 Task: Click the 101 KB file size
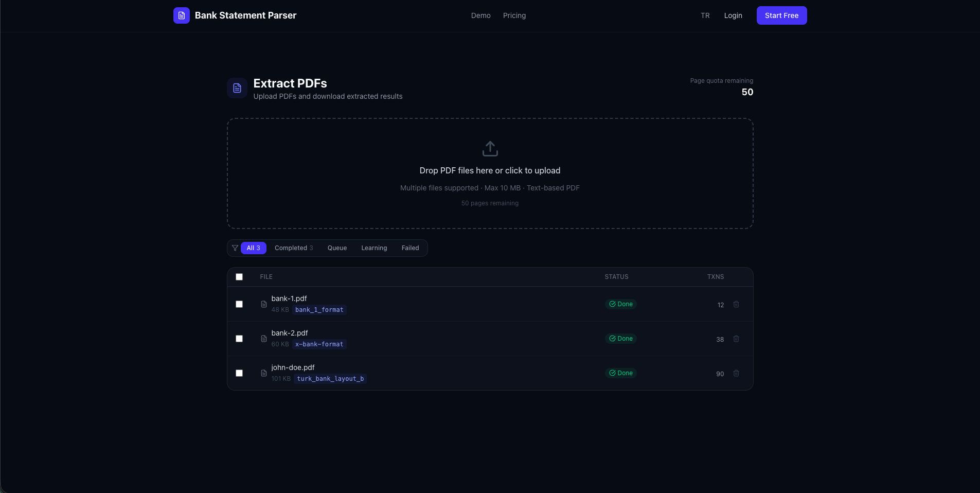(x=281, y=379)
